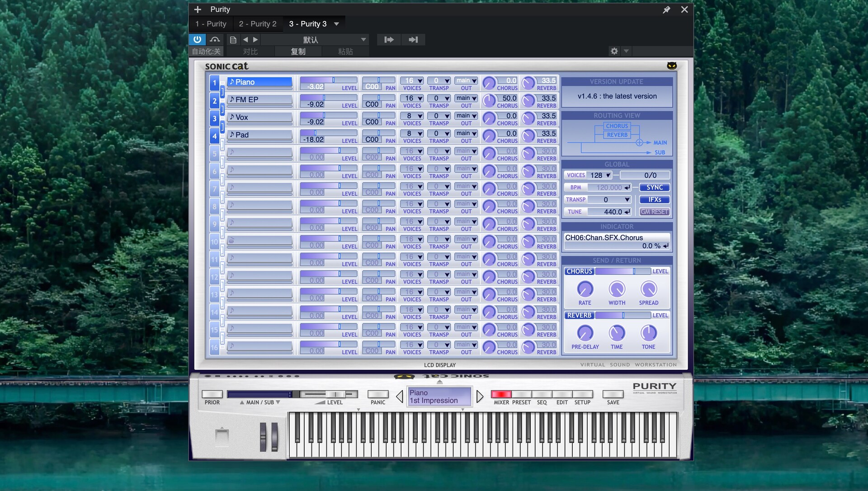Image resolution: width=868 pixels, height=491 pixels.
Task: Open Vox channel VOICES dropdown
Action: (x=412, y=116)
